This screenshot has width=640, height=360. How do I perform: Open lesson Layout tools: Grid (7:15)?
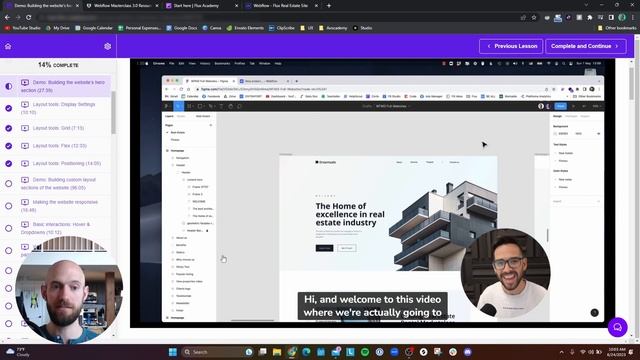pos(56,128)
